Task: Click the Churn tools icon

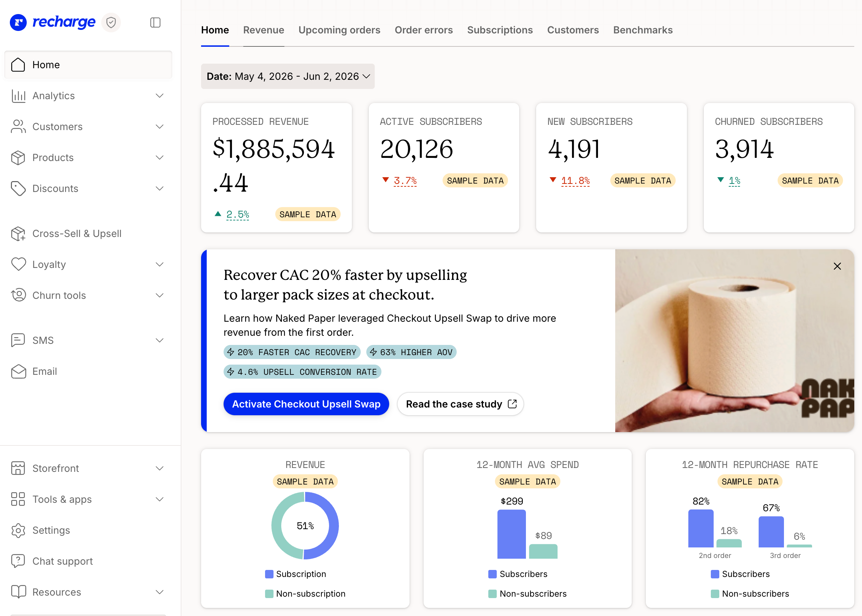Action: click(18, 295)
